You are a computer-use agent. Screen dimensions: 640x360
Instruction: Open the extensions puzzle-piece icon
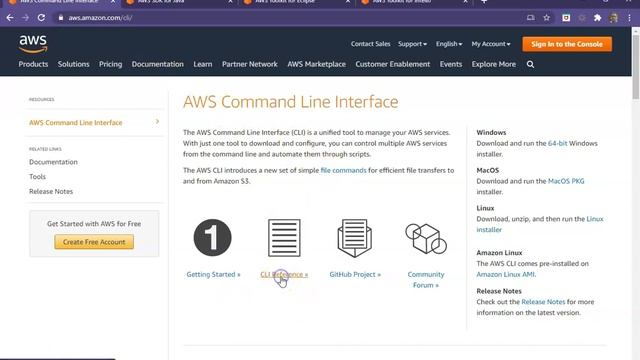(x=598, y=18)
